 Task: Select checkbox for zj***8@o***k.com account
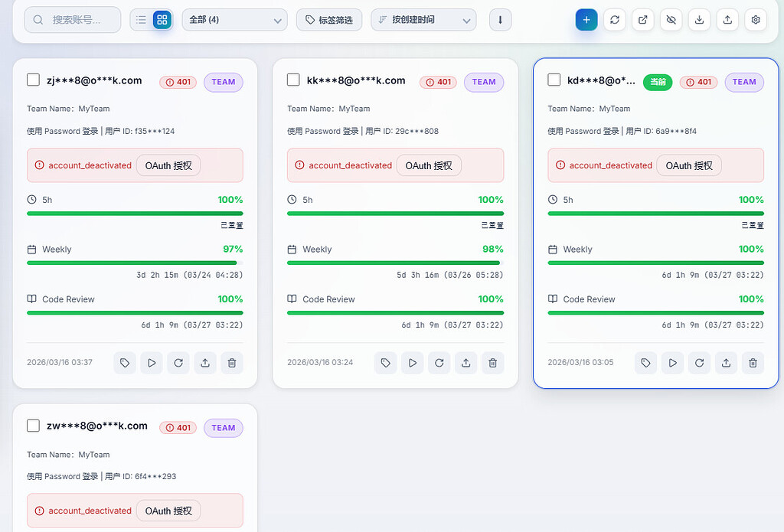coord(33,80)
